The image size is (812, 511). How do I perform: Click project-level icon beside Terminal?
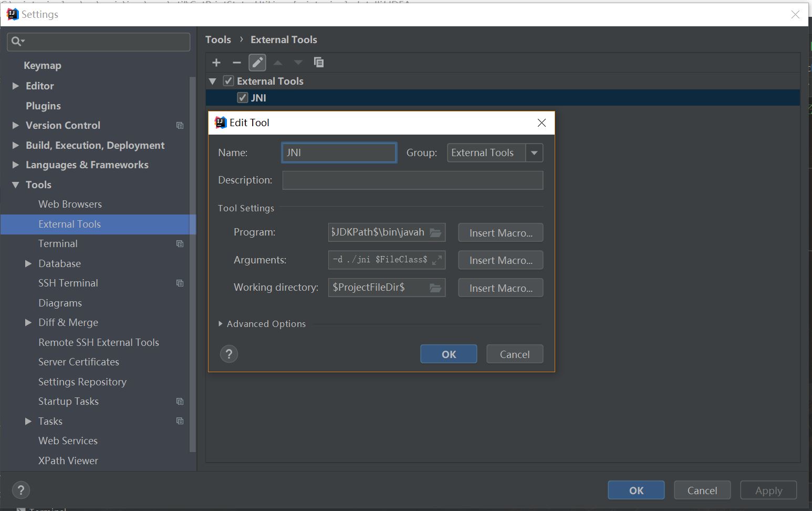[x=180, y=243]
